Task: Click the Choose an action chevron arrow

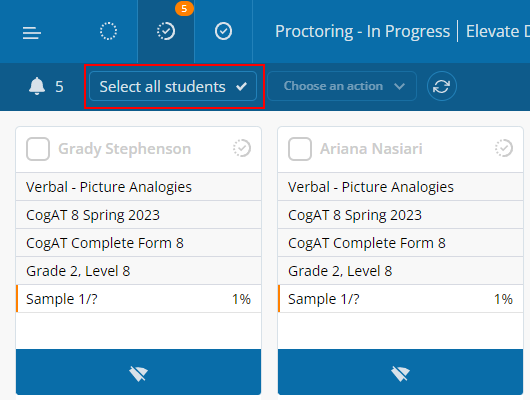Action: pos(400,86)
